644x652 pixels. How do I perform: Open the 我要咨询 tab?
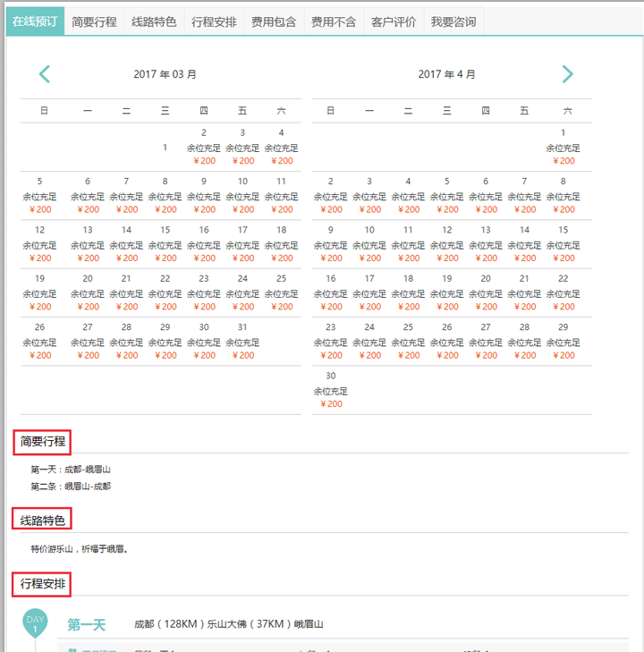coord(453,22)
